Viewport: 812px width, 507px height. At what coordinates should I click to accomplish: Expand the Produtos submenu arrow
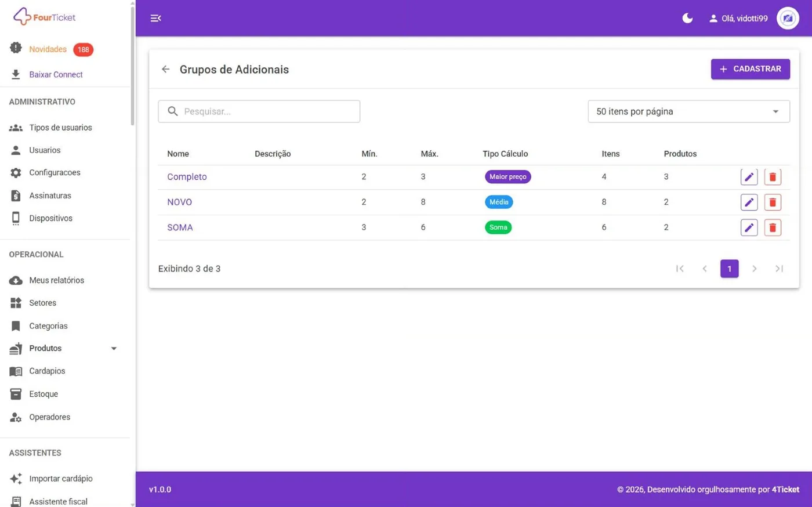[114, 349]
